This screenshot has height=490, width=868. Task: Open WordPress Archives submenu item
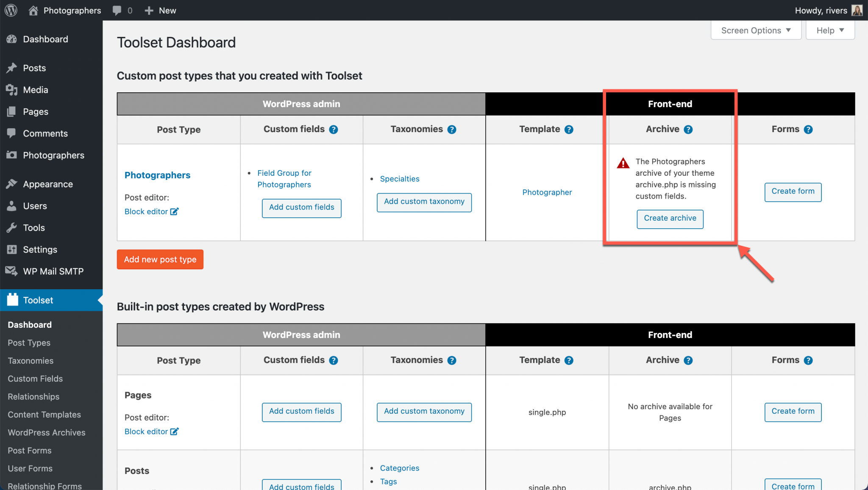(x=47, y=432)
